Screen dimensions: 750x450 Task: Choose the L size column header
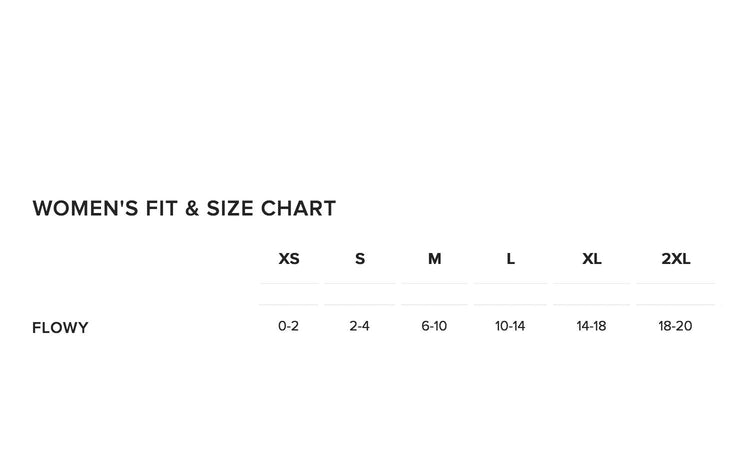coord(510,259)
